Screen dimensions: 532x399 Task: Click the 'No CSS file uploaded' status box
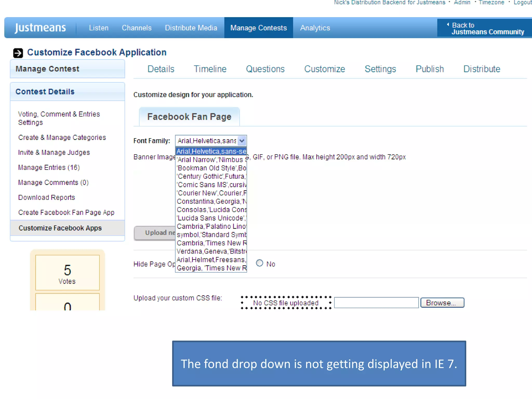(x=286, y=303)
